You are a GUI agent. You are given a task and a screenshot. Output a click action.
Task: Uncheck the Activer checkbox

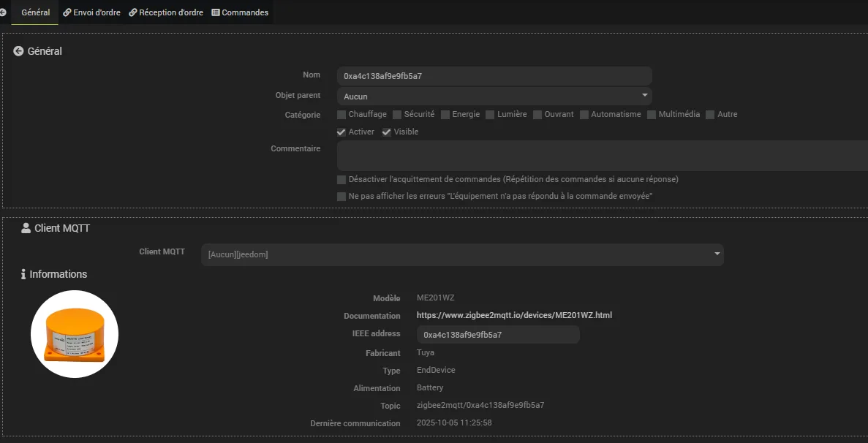click(341, 132)
